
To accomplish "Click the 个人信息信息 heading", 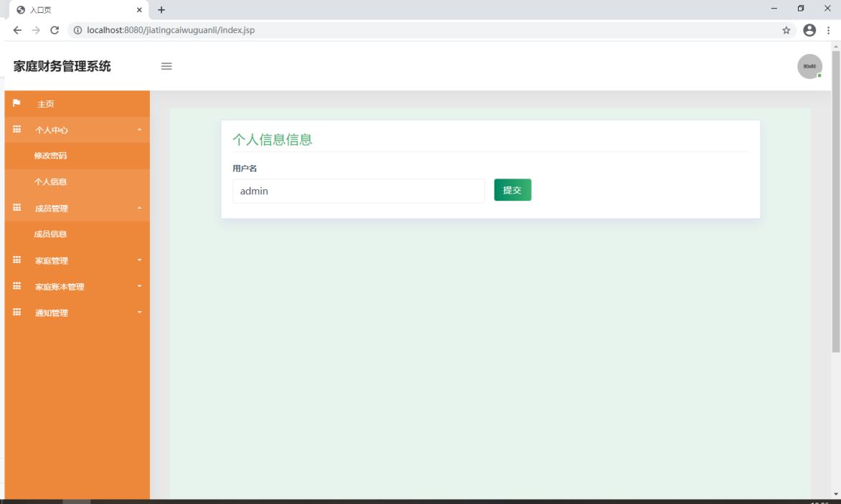I will click(273, 140).
